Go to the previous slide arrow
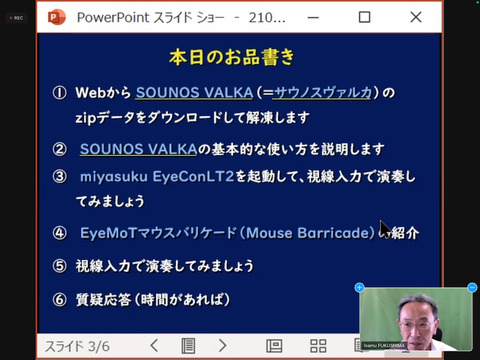The image size is (480, 360). [x=154, y=346]
